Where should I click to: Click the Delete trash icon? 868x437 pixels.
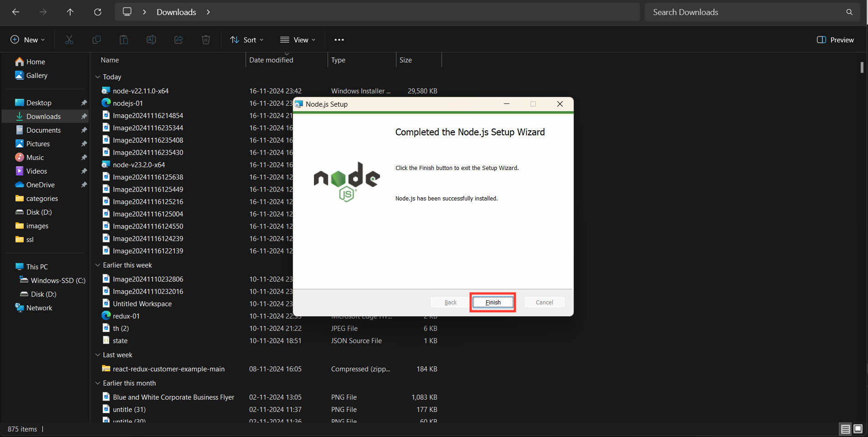point(206,40)
